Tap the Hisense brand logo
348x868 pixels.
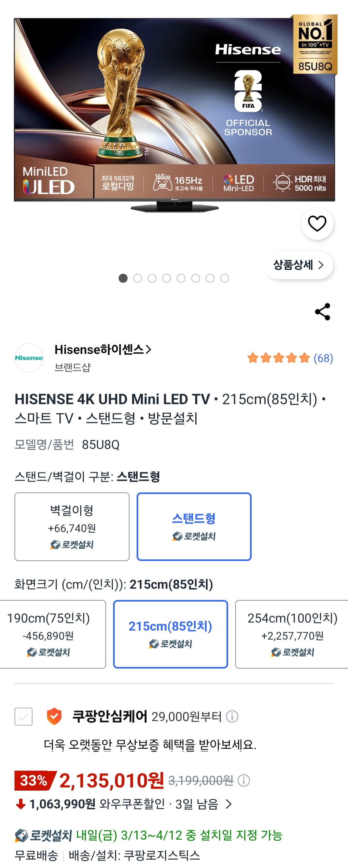point(29,358)
